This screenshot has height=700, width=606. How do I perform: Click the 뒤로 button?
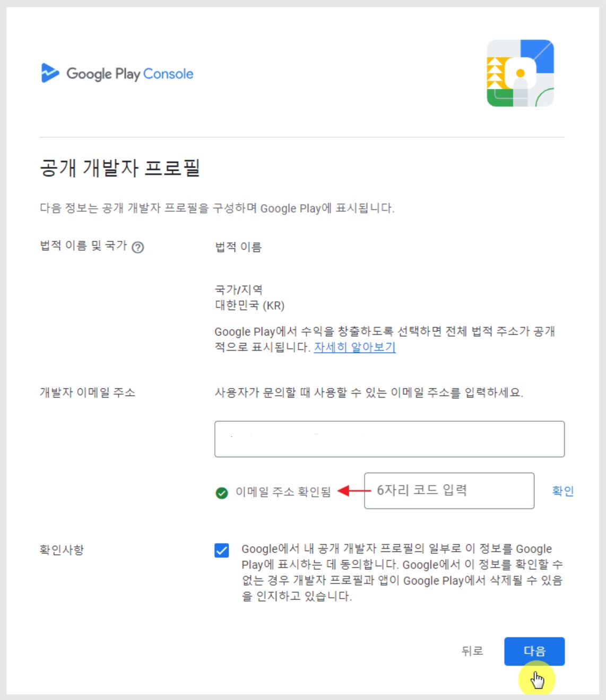pos(472,651)
